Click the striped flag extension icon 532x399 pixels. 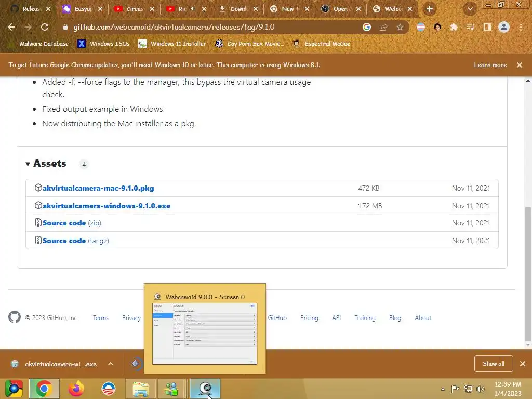click(421, 27)
